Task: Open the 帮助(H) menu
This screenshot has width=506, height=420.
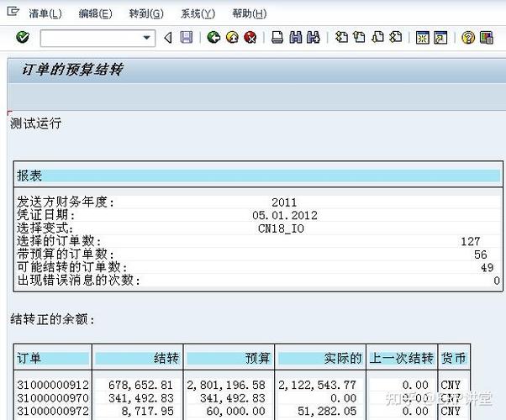Action: click(x=250, y=13)
